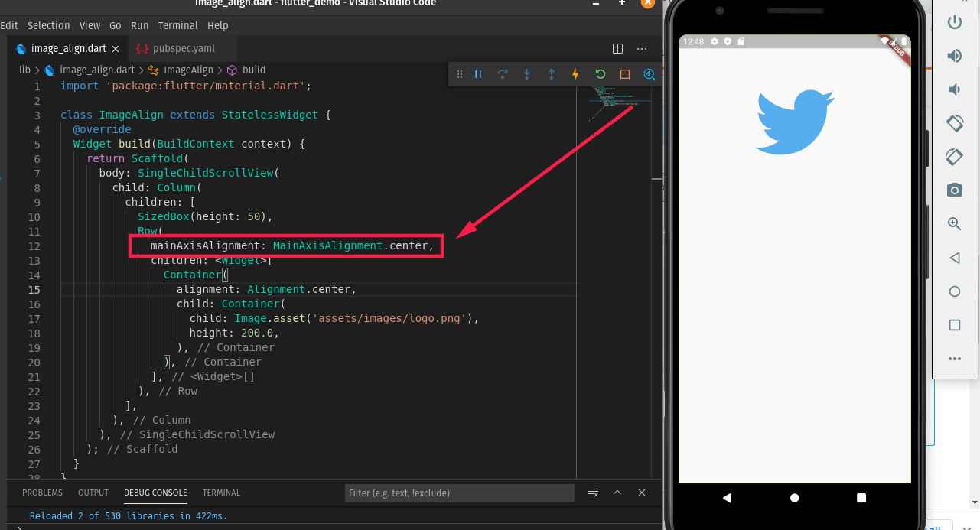Open the Help menu
This screenshot has height=530, width=980.
(218, 25)
